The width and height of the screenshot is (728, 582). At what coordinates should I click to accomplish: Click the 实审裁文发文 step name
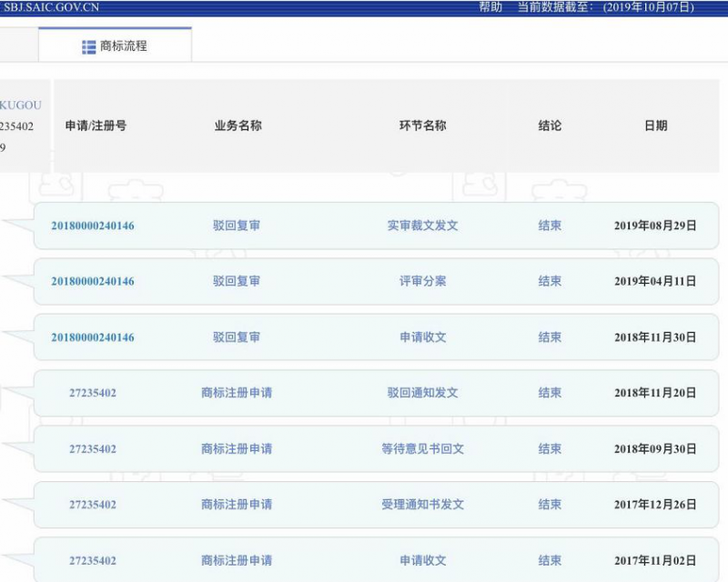pyautogui.click(x=422, y=226)
